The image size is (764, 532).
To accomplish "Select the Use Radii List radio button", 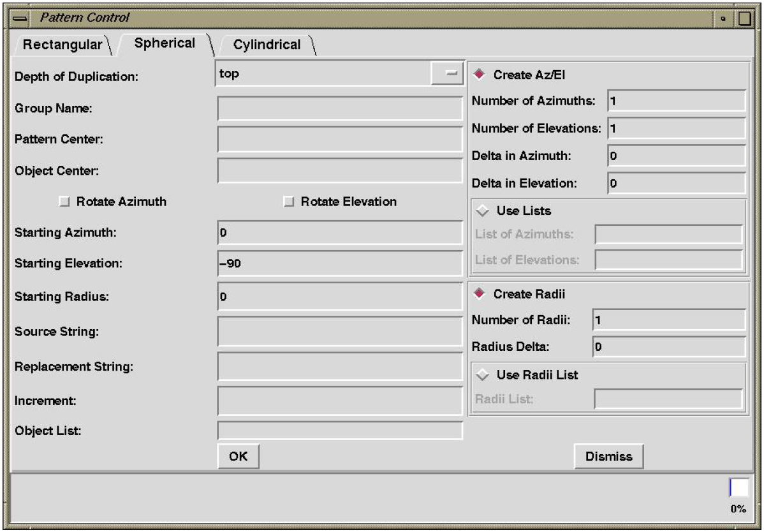I will coord(482,374).
